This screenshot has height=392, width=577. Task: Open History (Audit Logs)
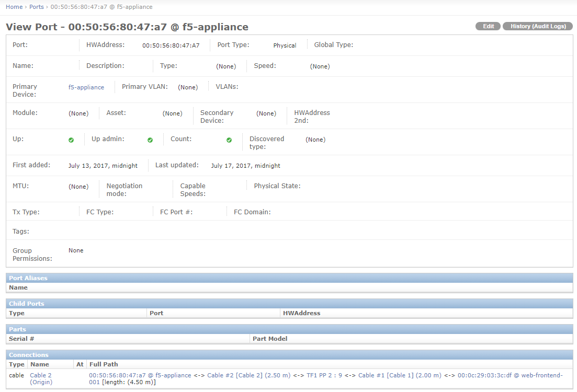(538, 26)
